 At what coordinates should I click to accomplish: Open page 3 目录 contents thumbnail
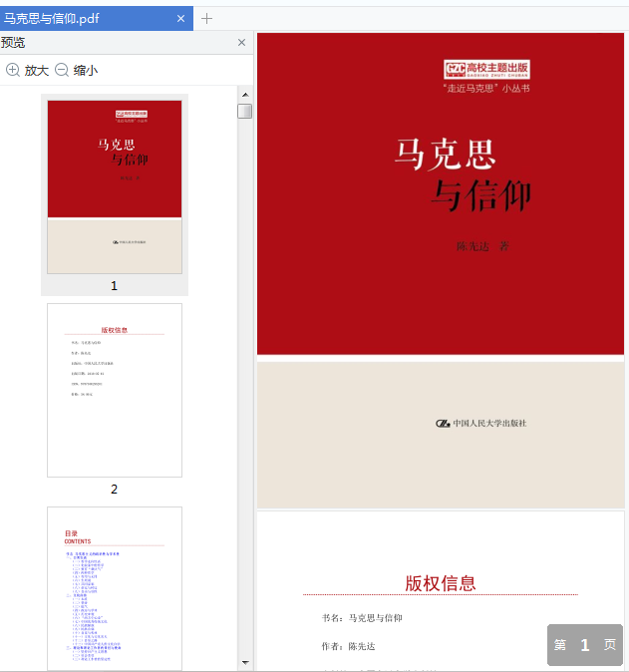(115, 588)
